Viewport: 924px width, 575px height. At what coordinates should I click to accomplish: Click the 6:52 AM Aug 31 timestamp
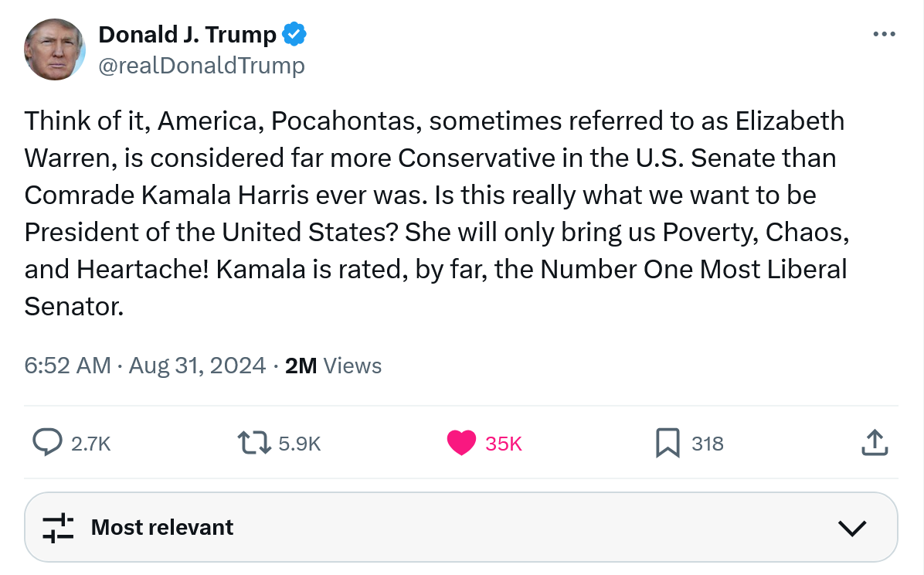tap(145, 366)
